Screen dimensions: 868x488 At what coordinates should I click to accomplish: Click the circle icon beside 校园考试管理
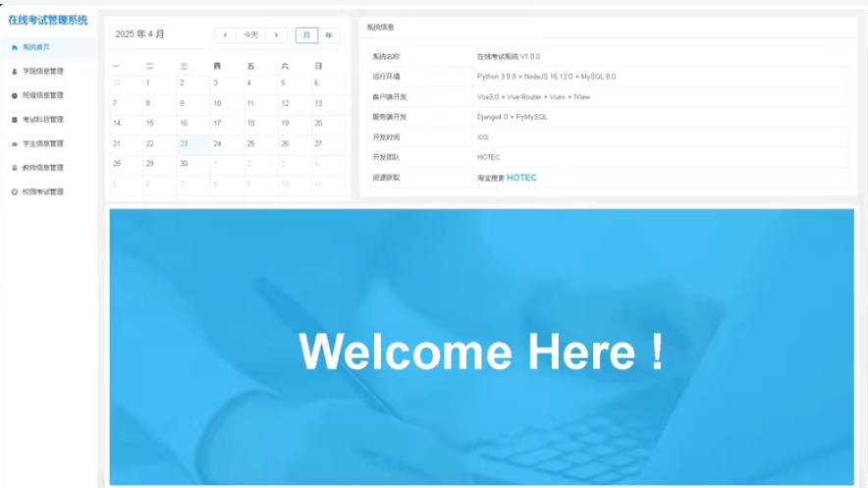click(x=15, y=192)
